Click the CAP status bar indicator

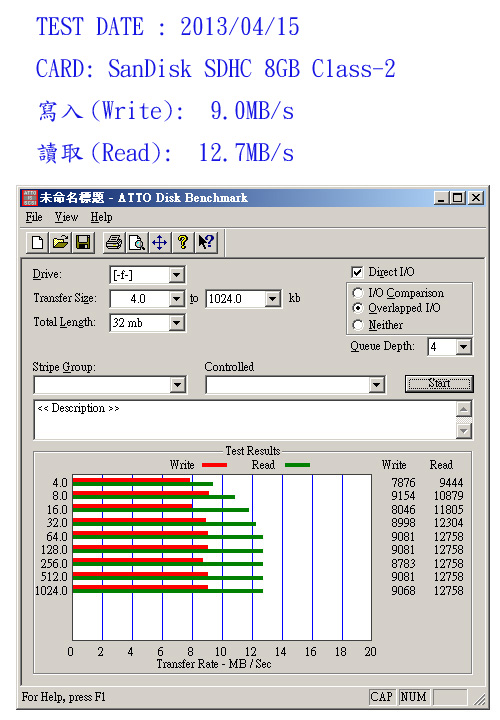click(x=382, y=697)
